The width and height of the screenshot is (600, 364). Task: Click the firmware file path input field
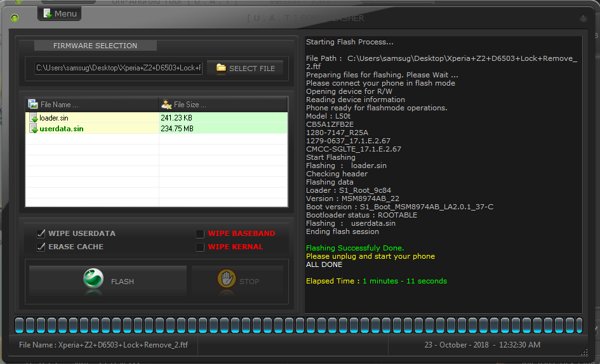118,68
